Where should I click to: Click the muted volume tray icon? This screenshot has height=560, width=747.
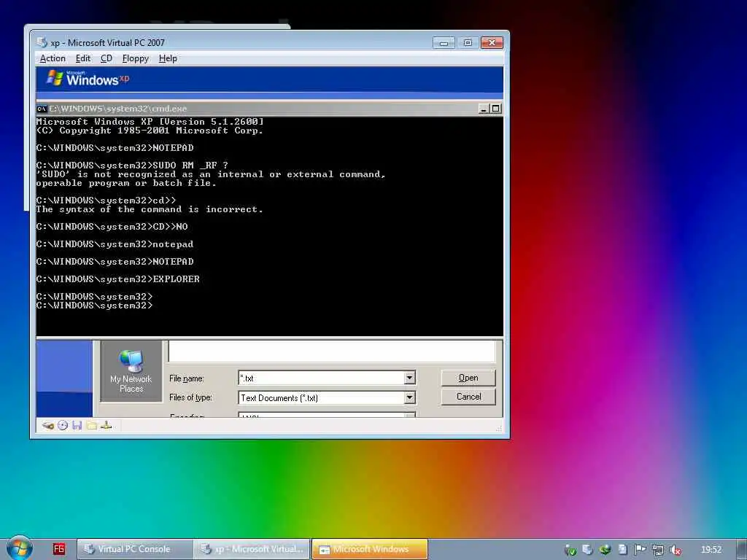(675, 550)
